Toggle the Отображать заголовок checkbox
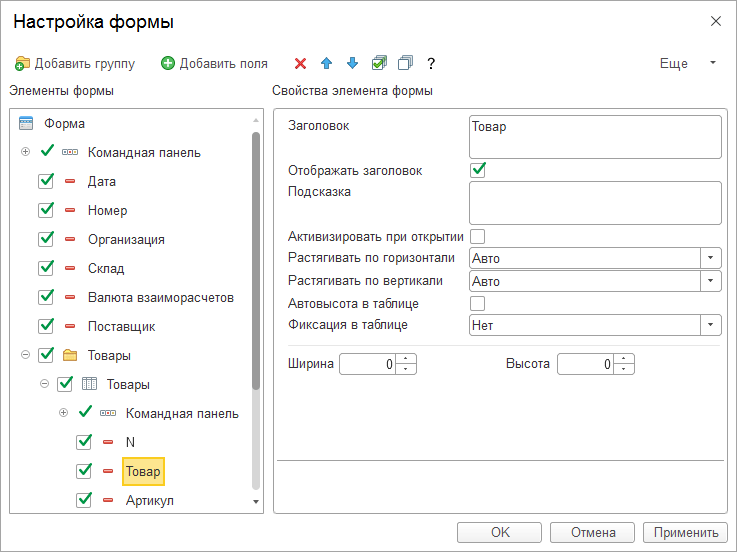 [478, 170]
